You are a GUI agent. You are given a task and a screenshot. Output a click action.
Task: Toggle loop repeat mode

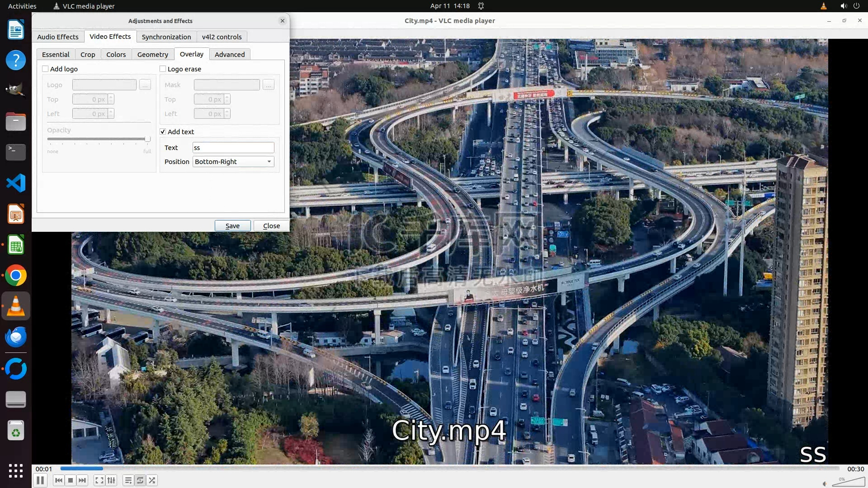[x=140, y=480]
